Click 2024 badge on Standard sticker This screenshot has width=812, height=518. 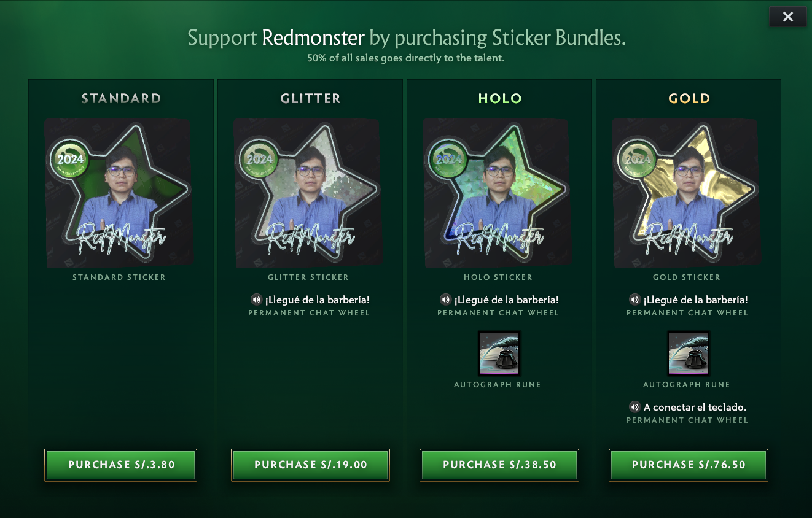[x=70, y=159]
